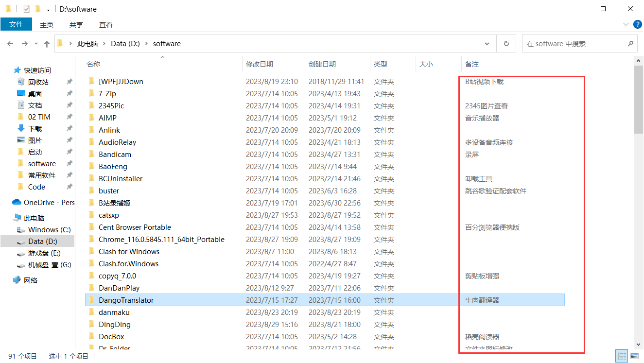Click the folder icon of AIMP
This screenshot has height=363, width=644.
91,118
